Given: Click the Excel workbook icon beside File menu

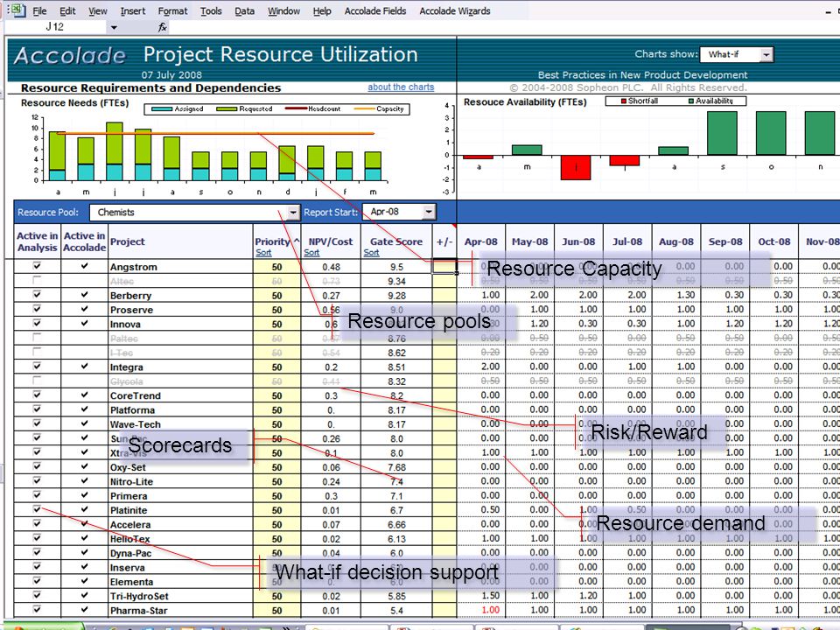Looking at the screenshot, I should [17, 10].
